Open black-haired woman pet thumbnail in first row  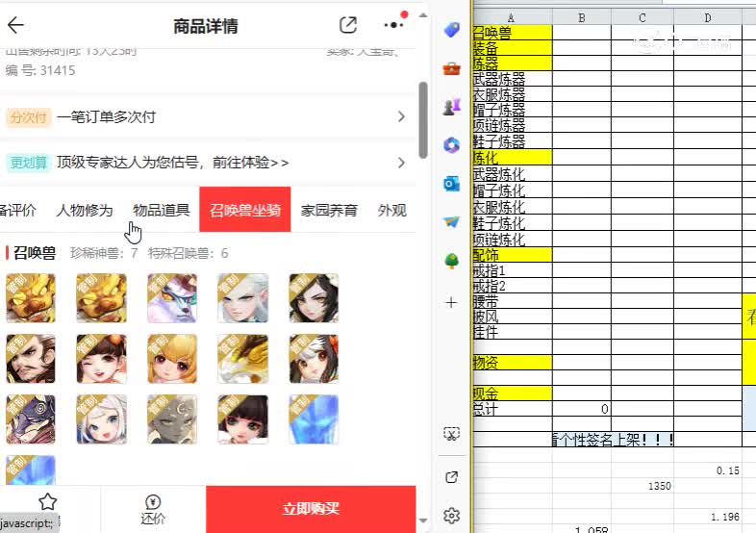pyautogui.click(x=314, y=298)
